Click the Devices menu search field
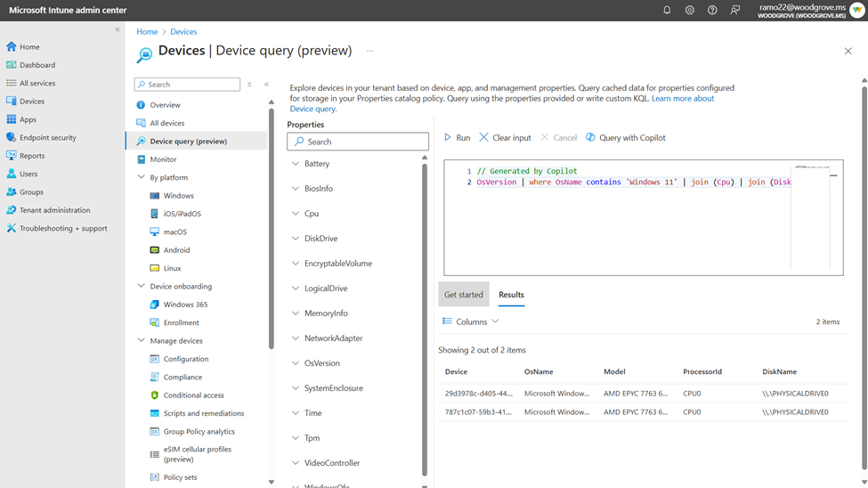The height and width of the screenshot is (488, 868). (x=187, y=85)
